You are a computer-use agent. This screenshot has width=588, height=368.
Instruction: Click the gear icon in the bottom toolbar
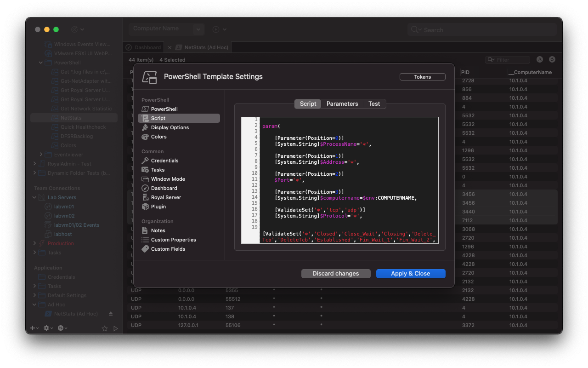pos(45,328)
